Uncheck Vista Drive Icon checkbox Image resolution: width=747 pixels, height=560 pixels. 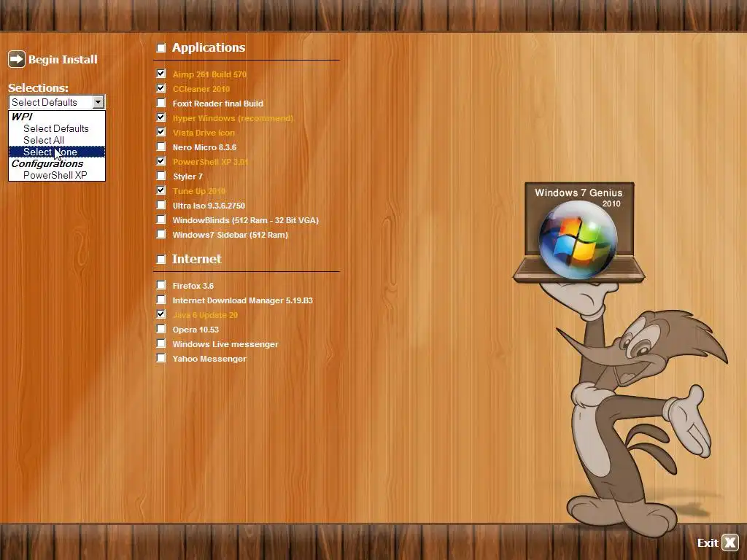click(161, 132)
